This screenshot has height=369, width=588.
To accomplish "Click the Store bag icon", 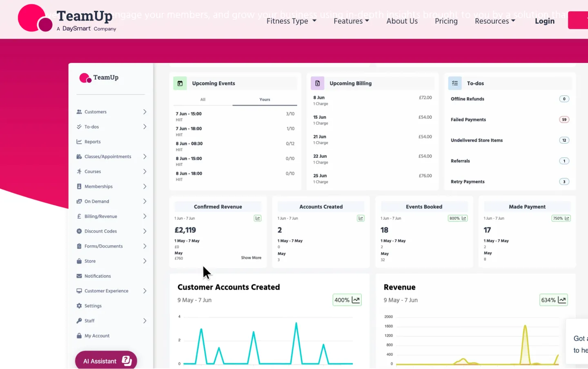I will (79, 261).
